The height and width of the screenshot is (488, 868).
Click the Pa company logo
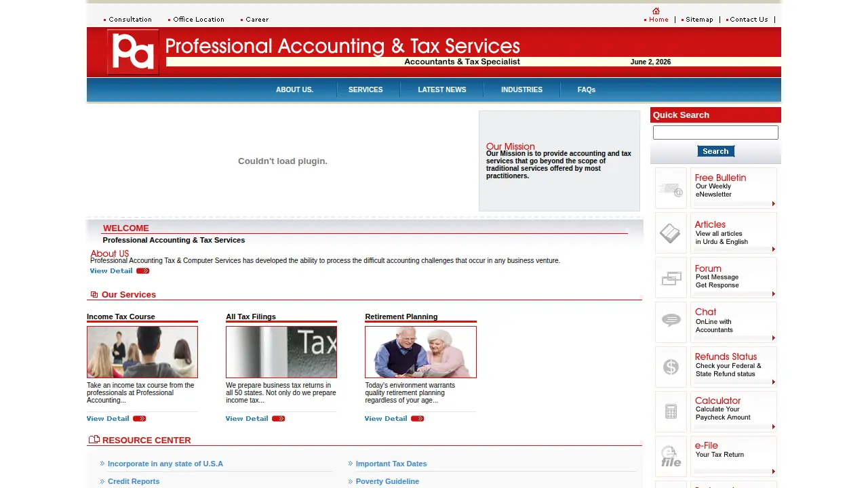point(133,52)
